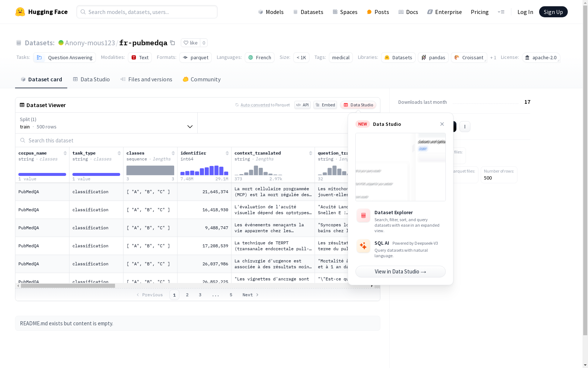Expand the Split train dropdown
The width and height of the screenshot is (588, 368).
[107, 123]
